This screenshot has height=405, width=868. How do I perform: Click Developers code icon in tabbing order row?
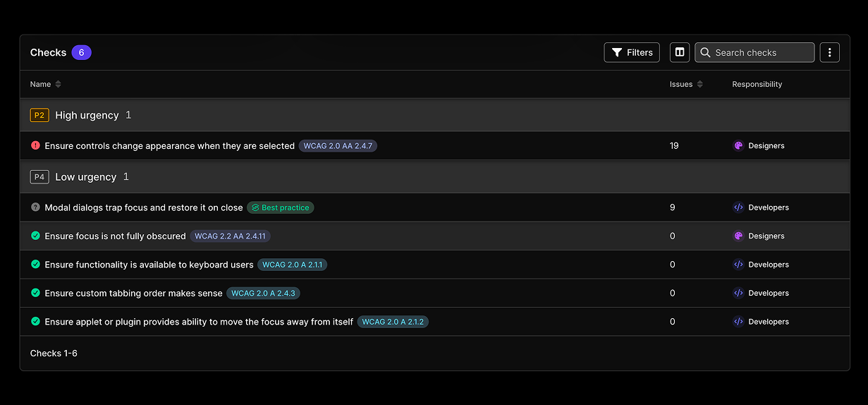tap(738, 293)
